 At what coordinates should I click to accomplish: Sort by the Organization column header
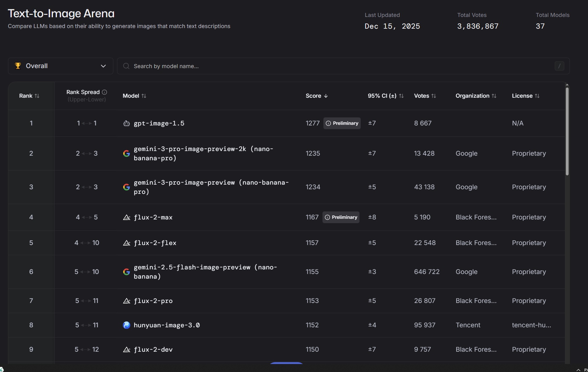pyautogui.click(x=476, y=96)
